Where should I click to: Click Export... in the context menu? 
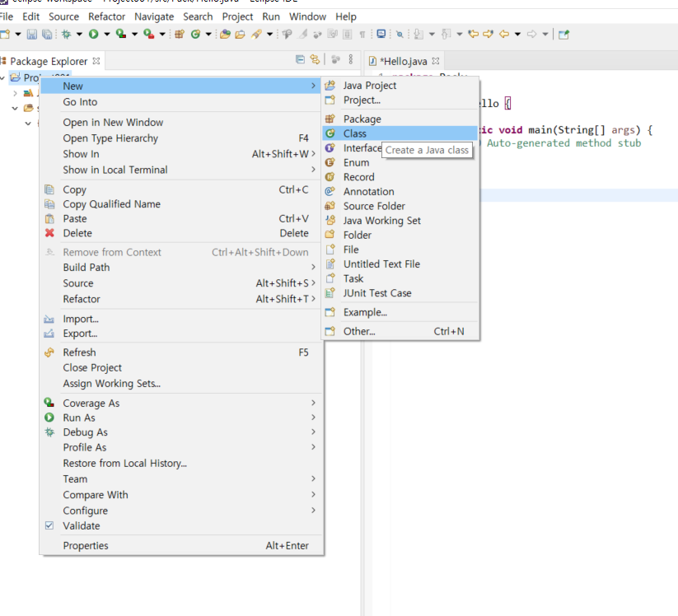tap(181, 334)
